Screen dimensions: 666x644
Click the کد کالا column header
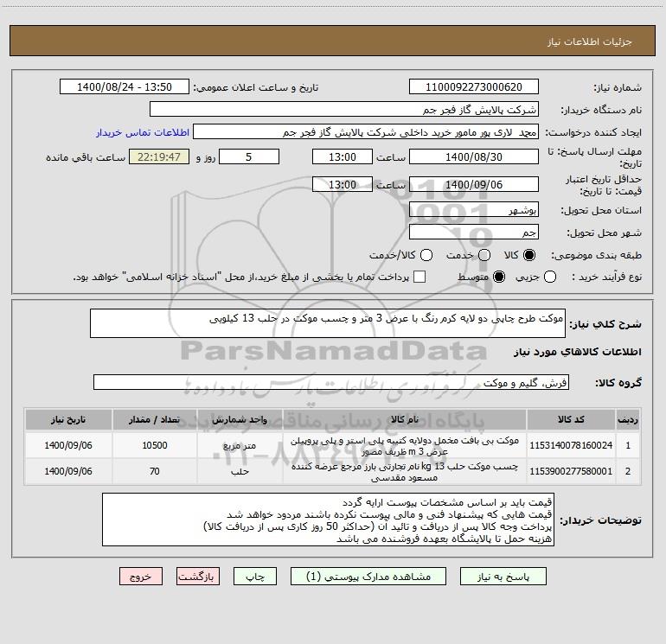(571, 419)
